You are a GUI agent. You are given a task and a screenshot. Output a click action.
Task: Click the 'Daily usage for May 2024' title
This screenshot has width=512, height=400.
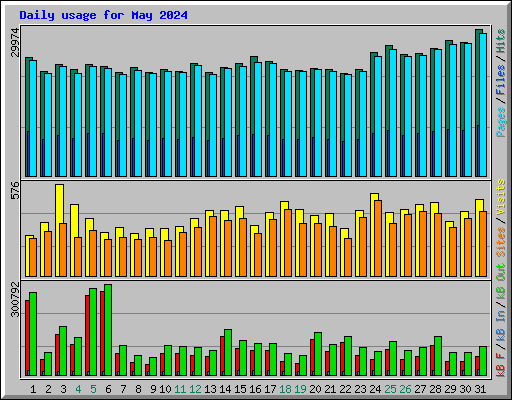[x=103, y=15]
